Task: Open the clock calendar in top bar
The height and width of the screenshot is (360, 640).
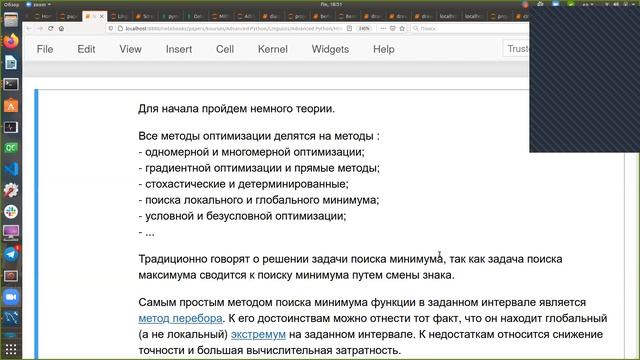Action: point(331,4)
